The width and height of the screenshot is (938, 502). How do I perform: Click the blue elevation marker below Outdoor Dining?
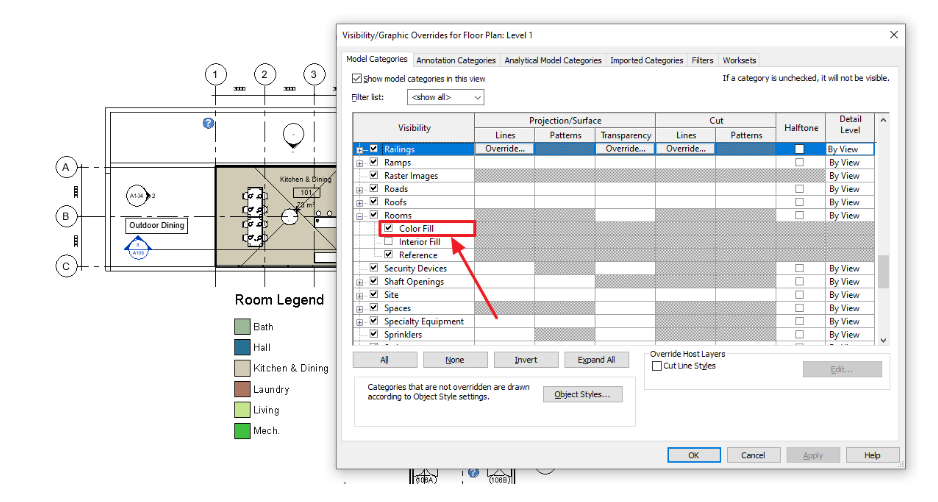(138, 248)
